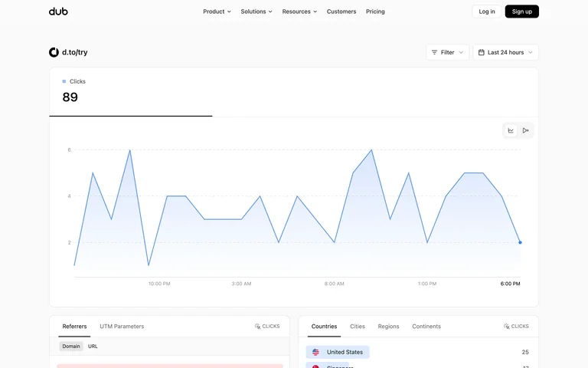Screen dimensions: 588x368
Task: Click the dub logo
Action: coord(58,11)
